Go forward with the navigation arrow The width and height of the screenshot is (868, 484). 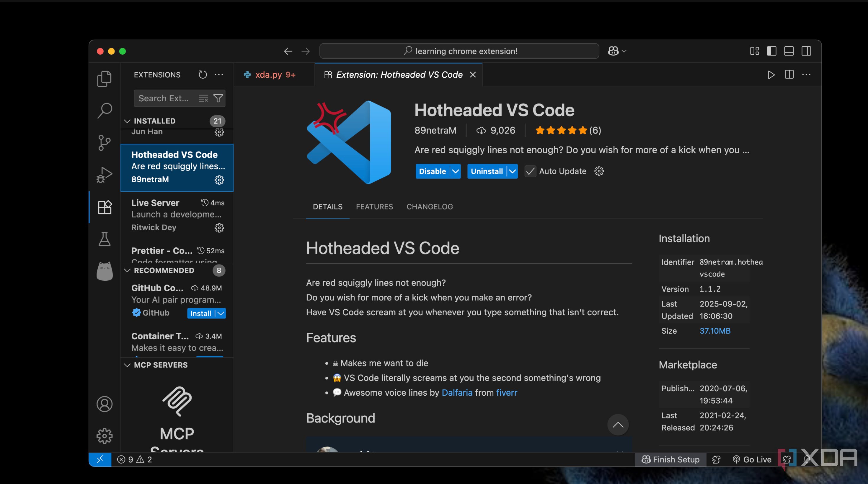[306, 51]
